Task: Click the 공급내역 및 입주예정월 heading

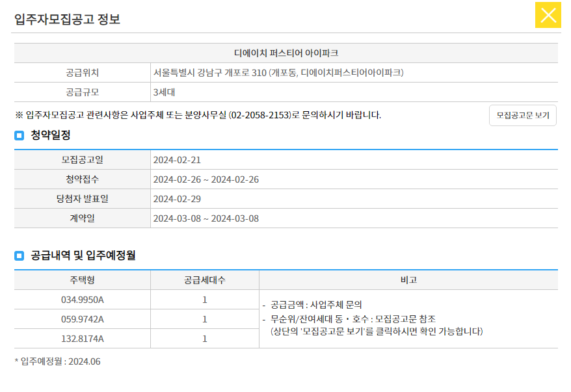Action: 83,255
